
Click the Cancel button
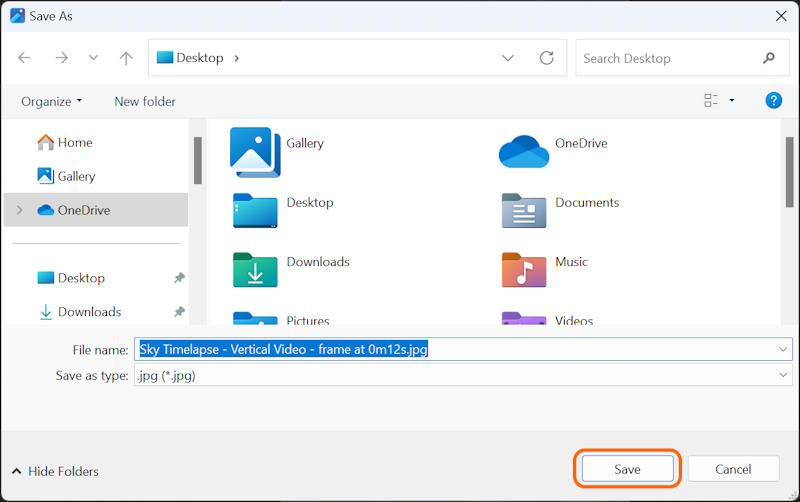(x=733, y=469)
